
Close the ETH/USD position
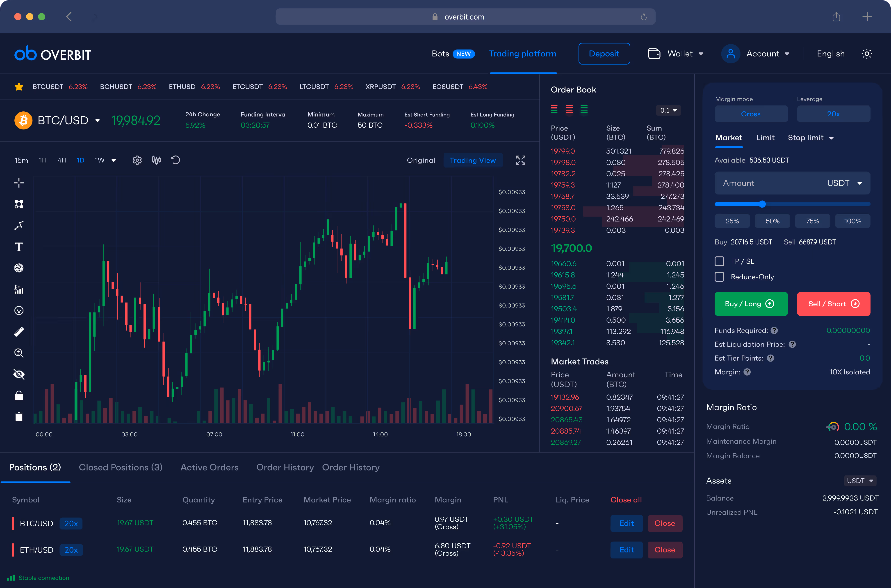point(665,550)
